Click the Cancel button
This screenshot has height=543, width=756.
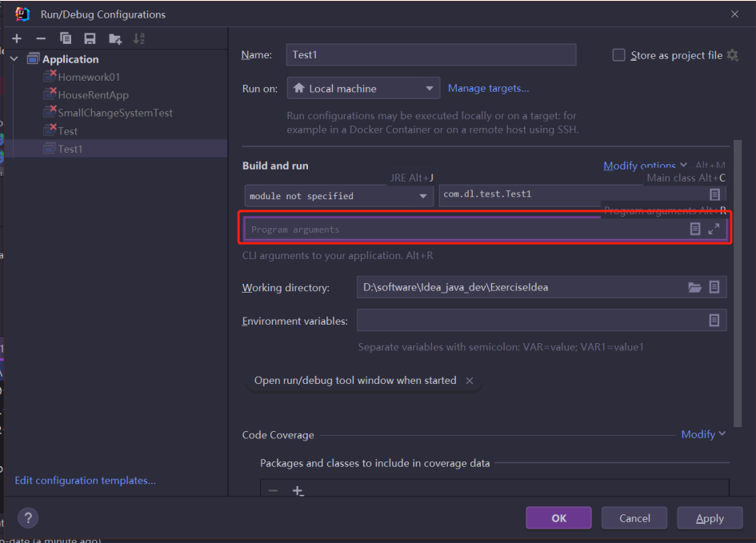634,518
